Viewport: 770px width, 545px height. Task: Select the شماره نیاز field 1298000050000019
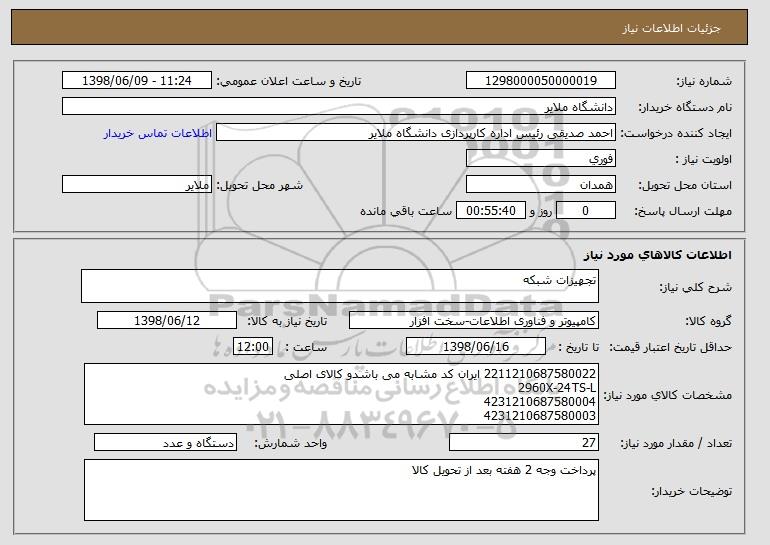point(541,81)
